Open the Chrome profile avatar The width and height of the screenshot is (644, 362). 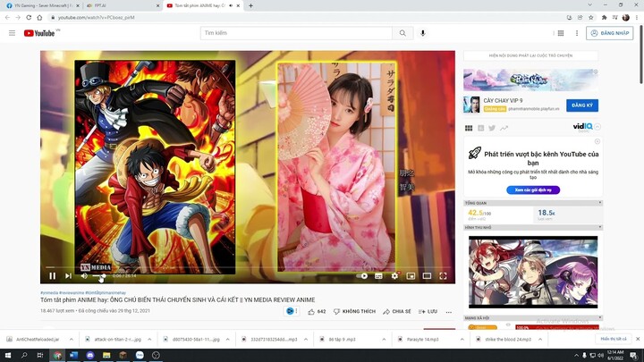coord(626,17)
